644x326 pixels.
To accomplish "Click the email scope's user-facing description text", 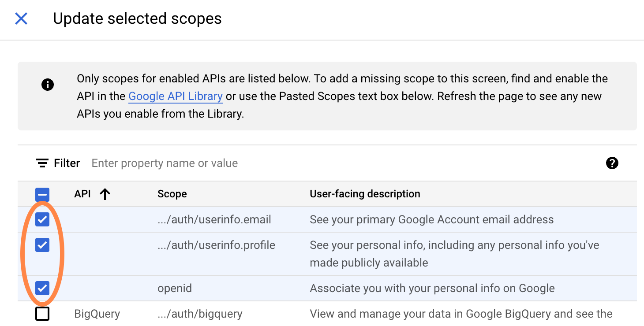I will pos(431,219).
